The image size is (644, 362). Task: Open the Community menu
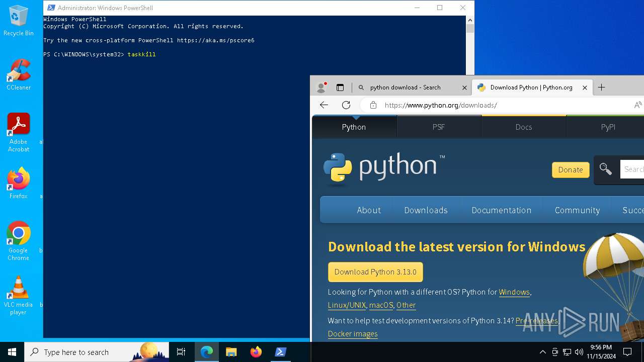(x=577, y=210)
